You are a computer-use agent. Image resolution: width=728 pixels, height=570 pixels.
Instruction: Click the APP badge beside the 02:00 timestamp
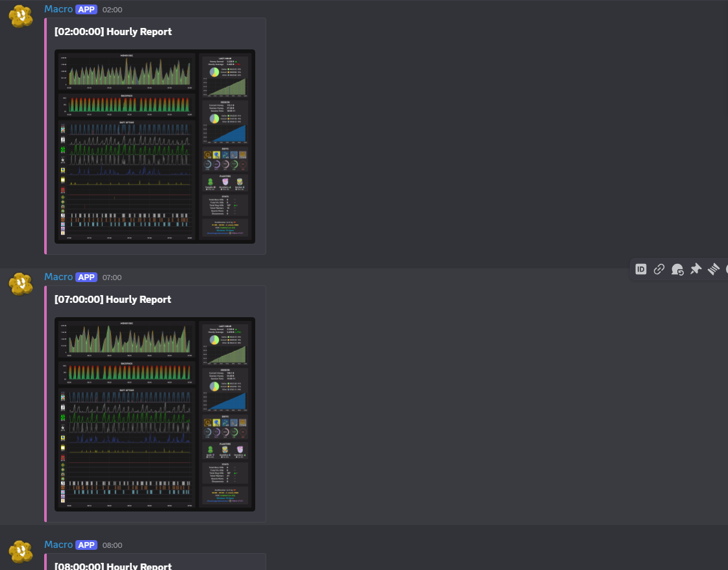tap(86, 10)
